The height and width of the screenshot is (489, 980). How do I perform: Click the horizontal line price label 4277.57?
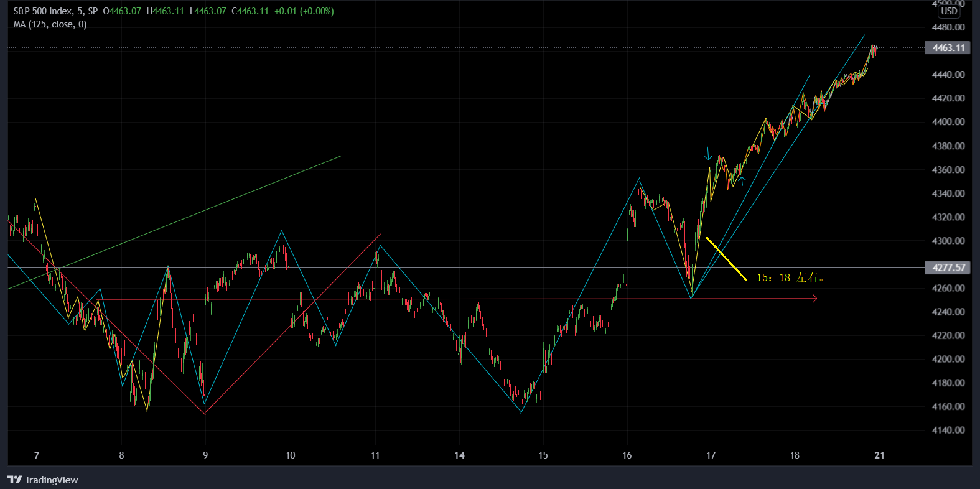pos(948,268)
